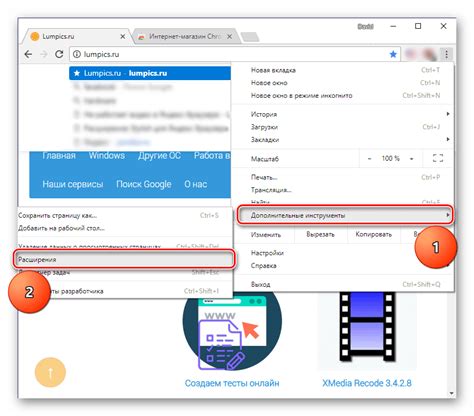Image resolution: width=474 pixels, height=416 pixels.
Task: Close the Lumpics.ru tab
Action: (x=123, y=36)
